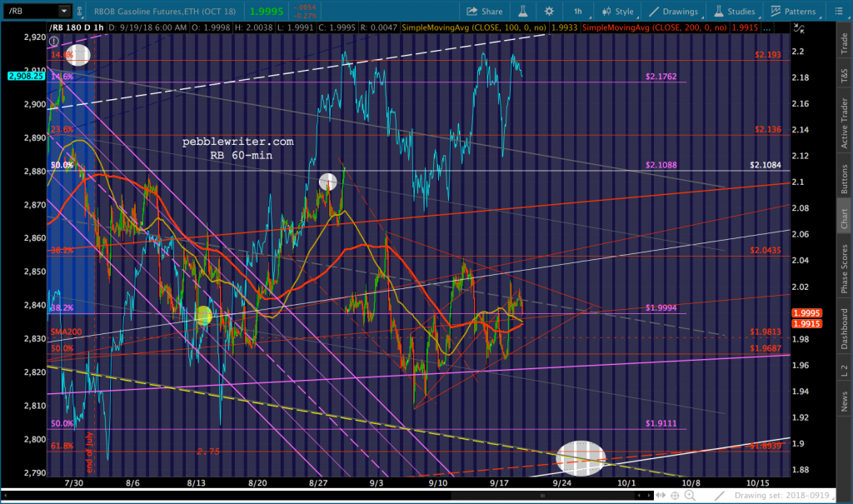Open the 1h timeframe selector
The height and width of the screenshot is (504, 853).
(578, 12)
